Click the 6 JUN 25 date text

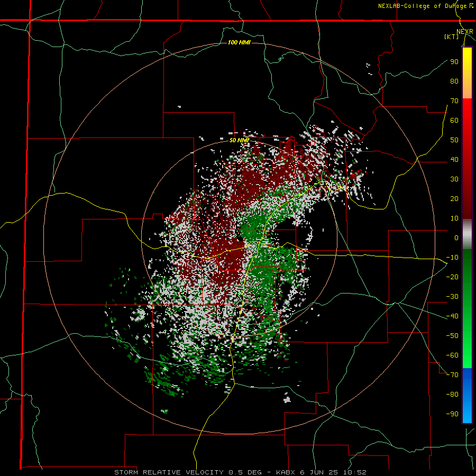tap(319, 472)
